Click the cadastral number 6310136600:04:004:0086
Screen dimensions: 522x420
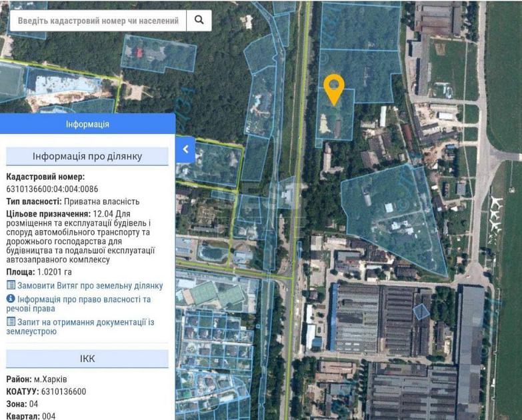52,189
